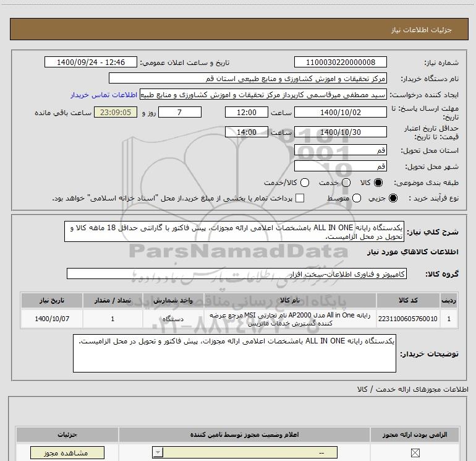
Task: Click the general need description box
Action: [x=234, y=231]
